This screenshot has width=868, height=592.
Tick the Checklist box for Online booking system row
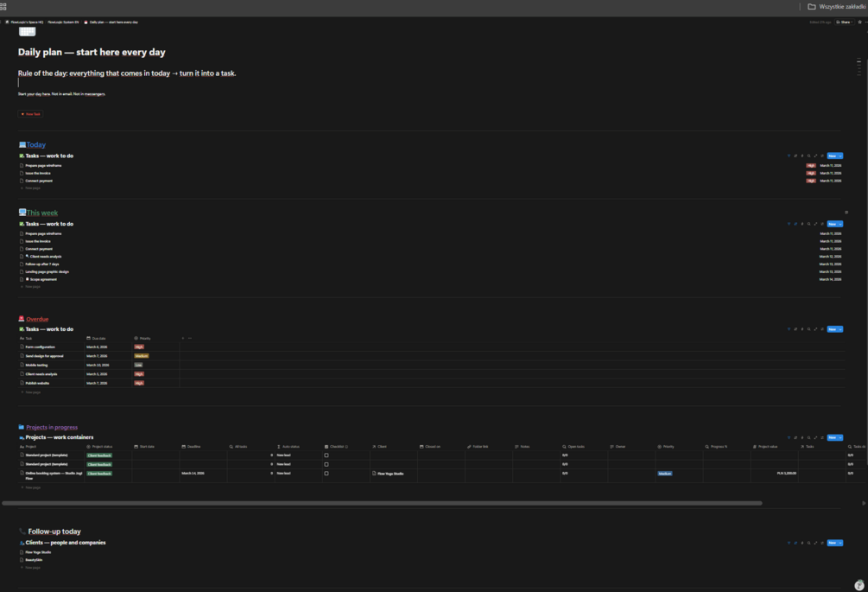pos(326,474)
